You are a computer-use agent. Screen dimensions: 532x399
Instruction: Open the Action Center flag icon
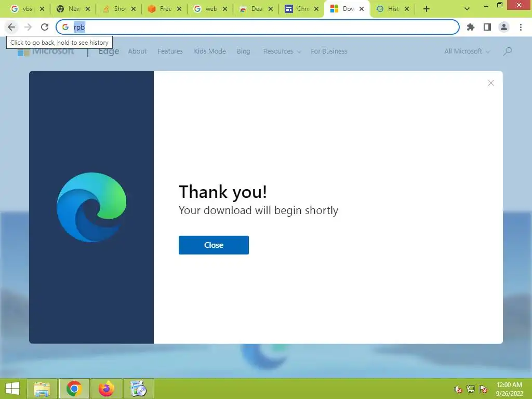point(483,389)
